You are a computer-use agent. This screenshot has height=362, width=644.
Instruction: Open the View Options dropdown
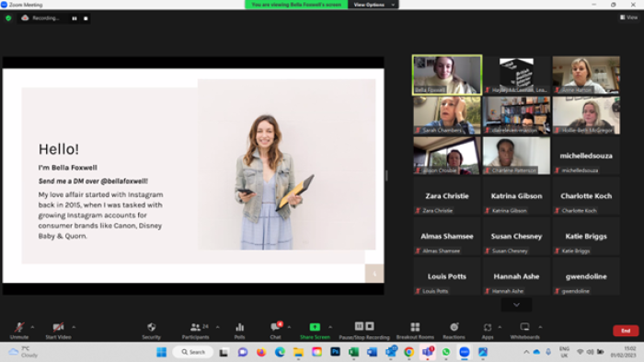374,5
